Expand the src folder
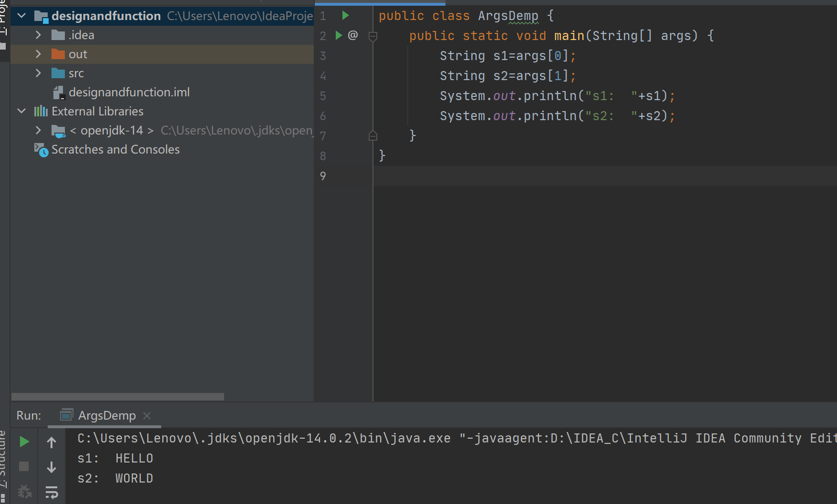Image resolution: width=837 pixels, height=504 pixels. click(38, 73)
